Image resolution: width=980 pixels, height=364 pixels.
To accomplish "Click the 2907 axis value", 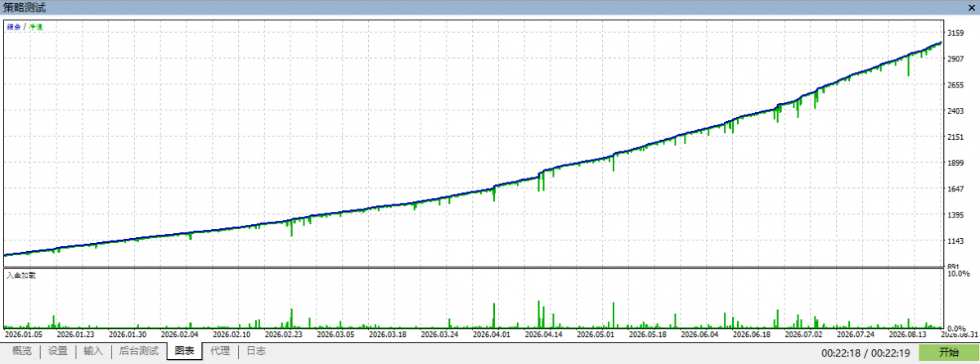I will [957, 59].
